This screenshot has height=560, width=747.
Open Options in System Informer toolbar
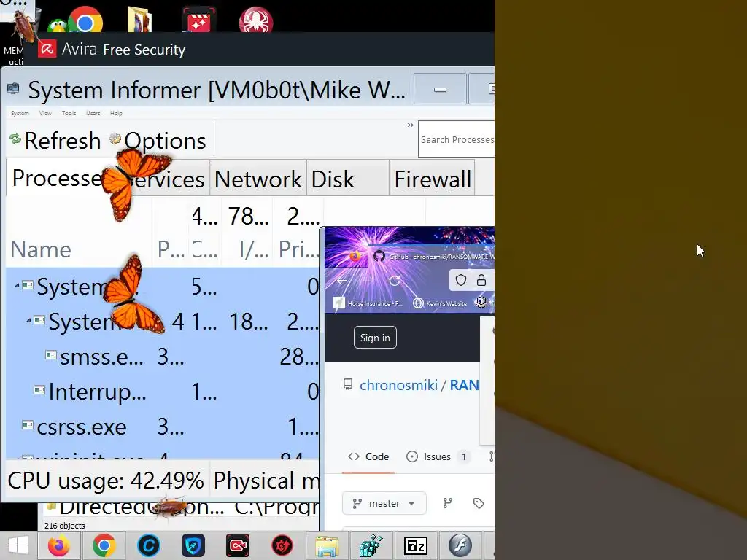[158, 141]
